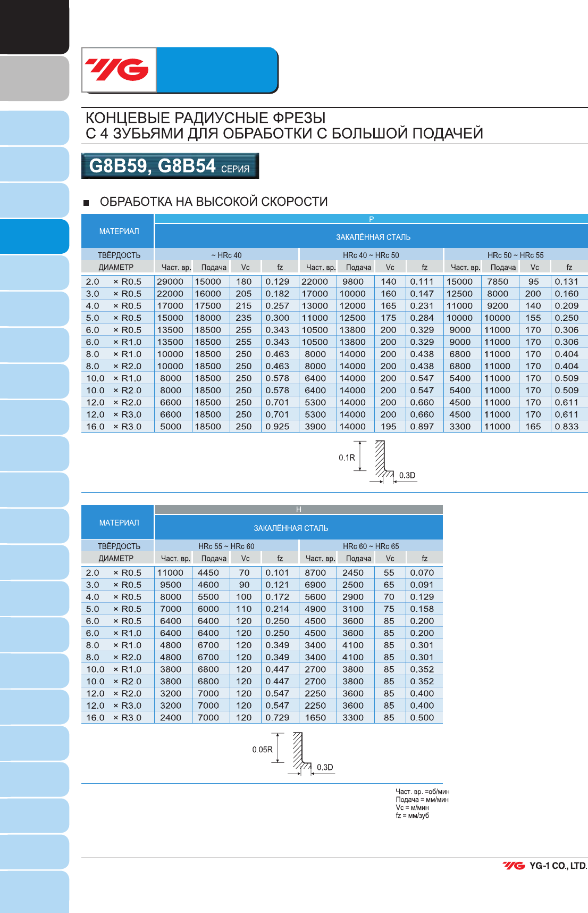Click the feed cell 7850

[x=498, y=281]
